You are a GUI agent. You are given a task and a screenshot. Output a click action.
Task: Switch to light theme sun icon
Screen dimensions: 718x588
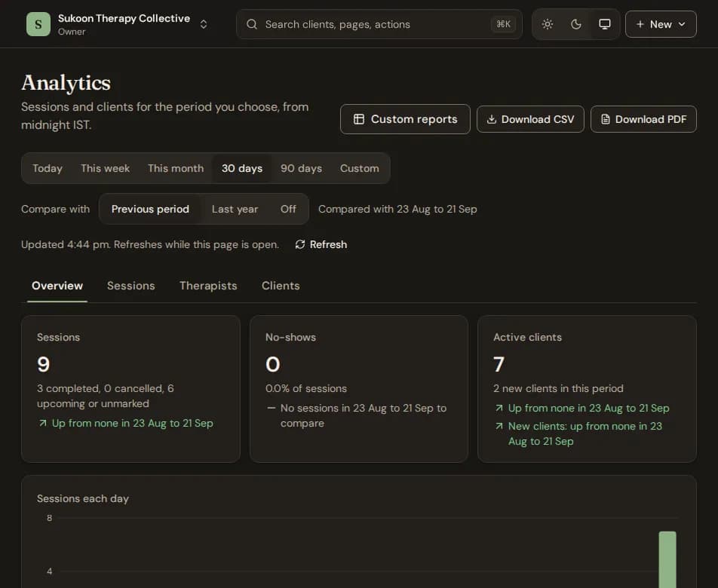[548, 24]
